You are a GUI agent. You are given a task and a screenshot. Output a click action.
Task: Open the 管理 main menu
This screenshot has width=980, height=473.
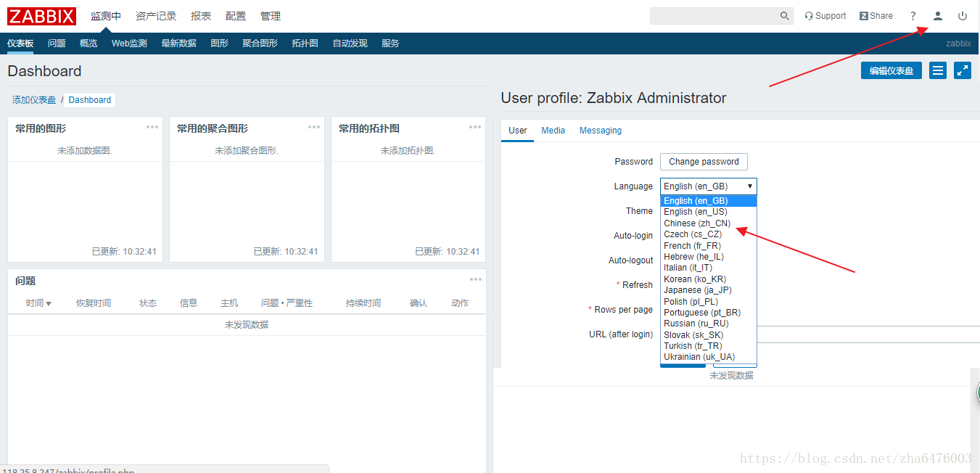click(x=271, y=16)
